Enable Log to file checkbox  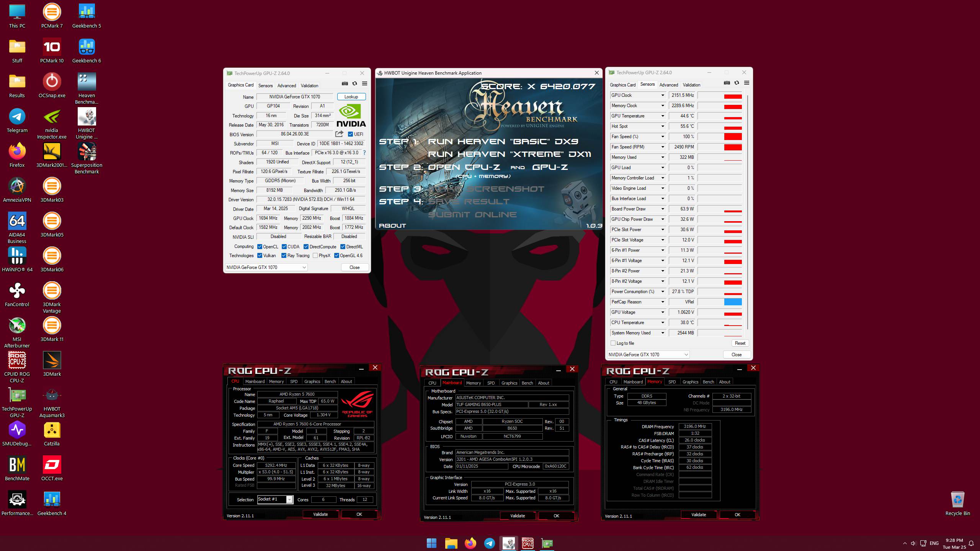coord(613,343)
